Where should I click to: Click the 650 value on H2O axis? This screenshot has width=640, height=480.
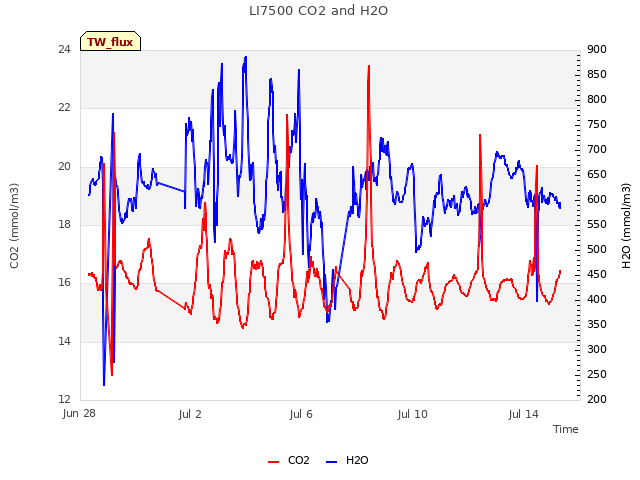597,174
